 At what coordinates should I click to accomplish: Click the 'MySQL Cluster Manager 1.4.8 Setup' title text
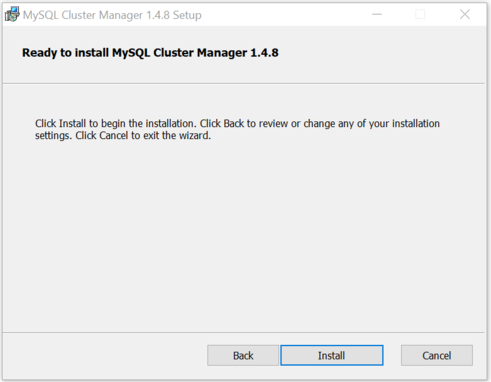click(x=112, y=15)
